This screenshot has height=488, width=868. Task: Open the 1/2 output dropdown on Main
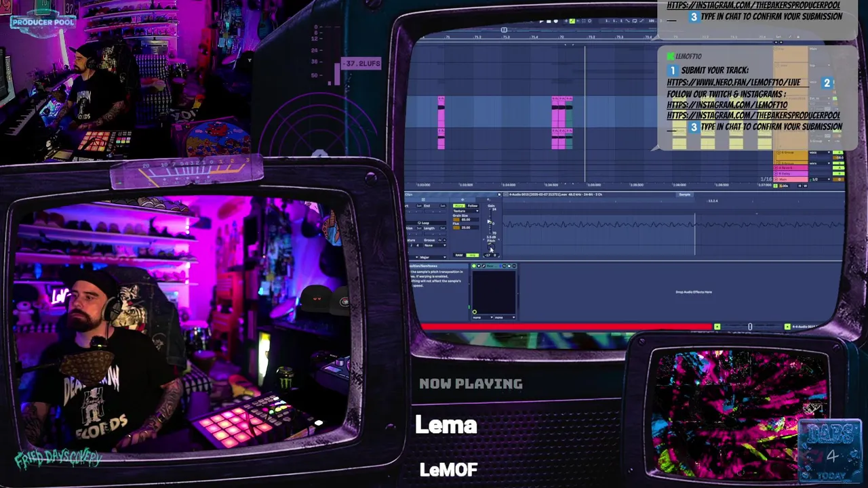pyautogui.click(x=819, y=180)
